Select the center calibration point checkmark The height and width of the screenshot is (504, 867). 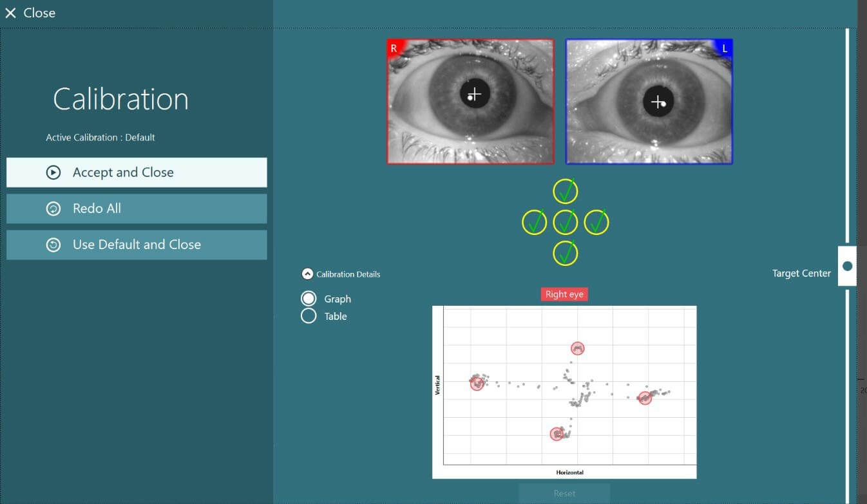point(565,222)
